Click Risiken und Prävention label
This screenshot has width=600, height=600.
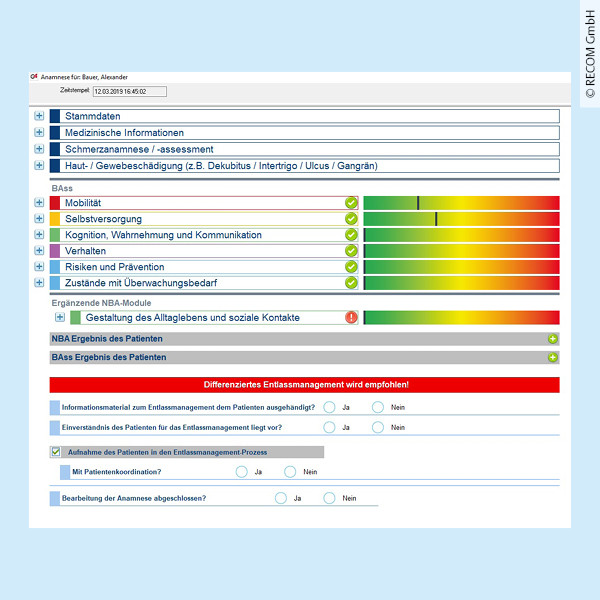tap(114, 267)
